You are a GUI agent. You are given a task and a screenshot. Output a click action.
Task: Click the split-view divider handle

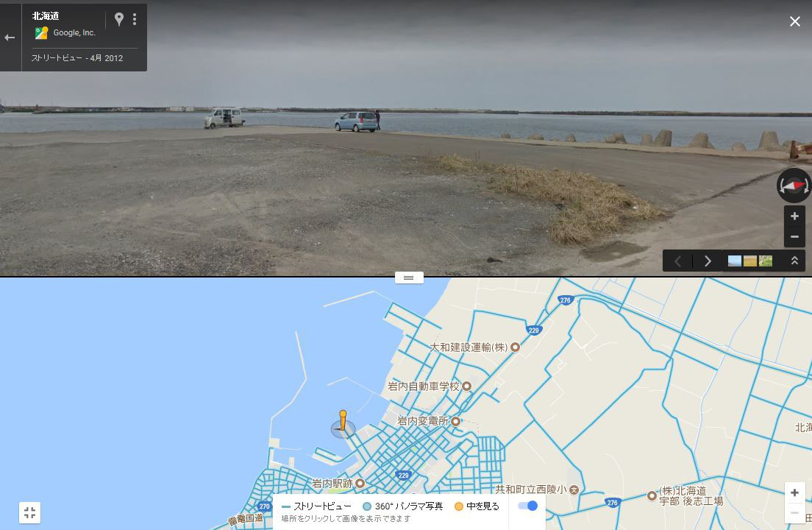(409, 278)
